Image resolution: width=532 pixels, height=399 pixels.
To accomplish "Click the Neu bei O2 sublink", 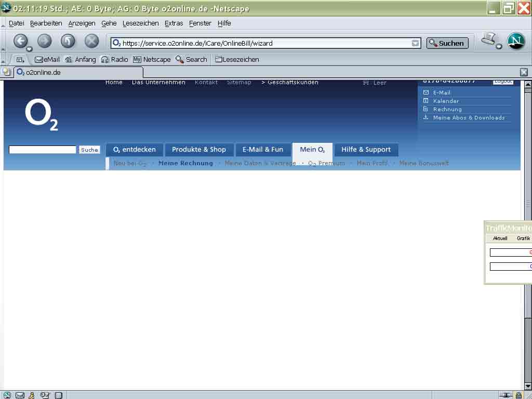I will click(130, 164).
